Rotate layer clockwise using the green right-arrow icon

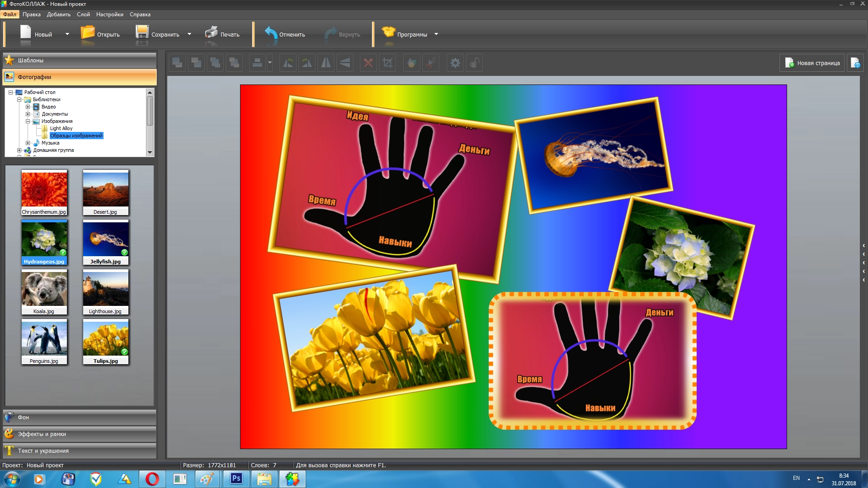coord(307,63)
